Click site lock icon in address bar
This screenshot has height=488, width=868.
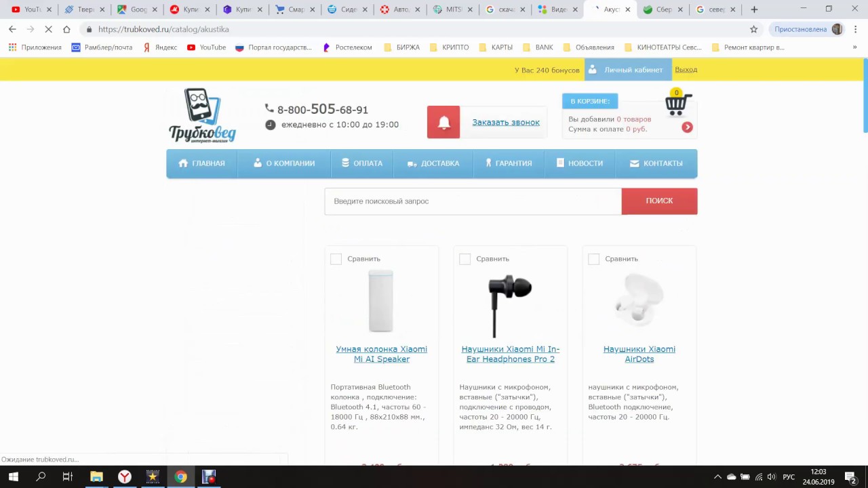(89, 29)
